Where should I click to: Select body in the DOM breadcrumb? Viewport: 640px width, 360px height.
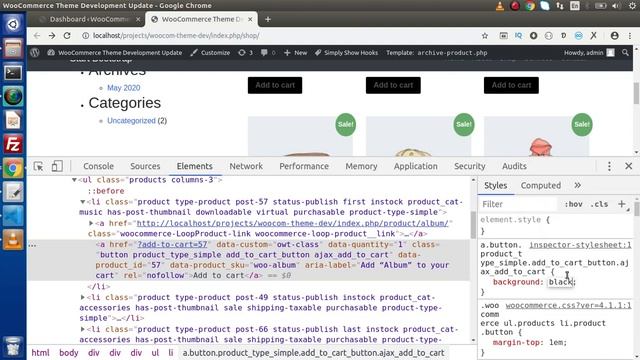(69, 353)
